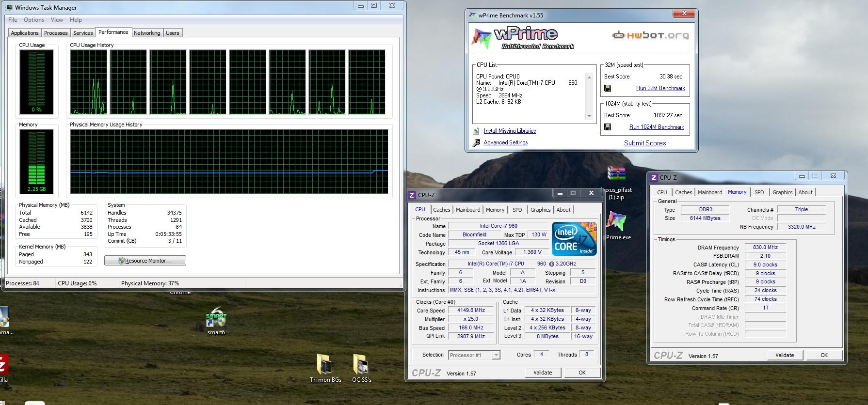This screenshot has width=868, height=405.
Task: Click the save icon for 32M score
Action: pos(608,88)
